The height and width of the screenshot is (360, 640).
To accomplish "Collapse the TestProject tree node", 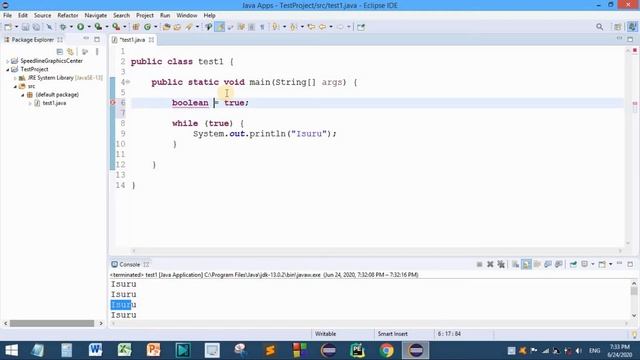I will tap(7, 69).
